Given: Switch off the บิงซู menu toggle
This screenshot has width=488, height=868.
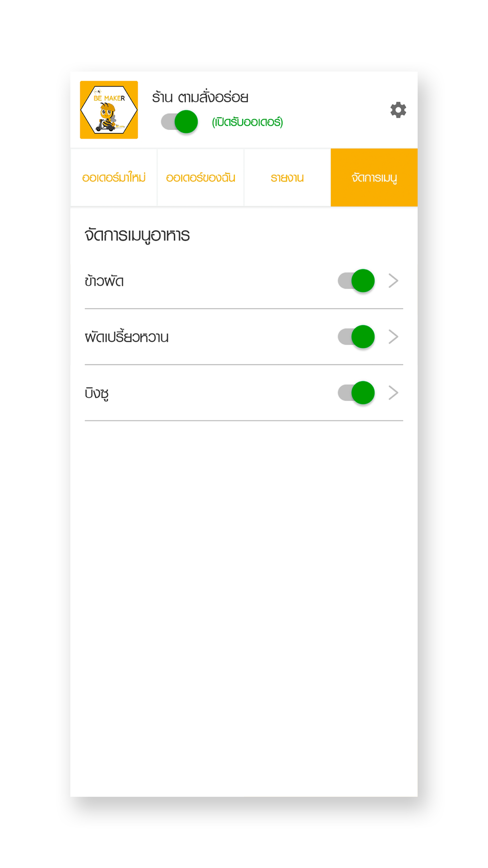Looking at the screenshot, I should click(x=356, y=393).
